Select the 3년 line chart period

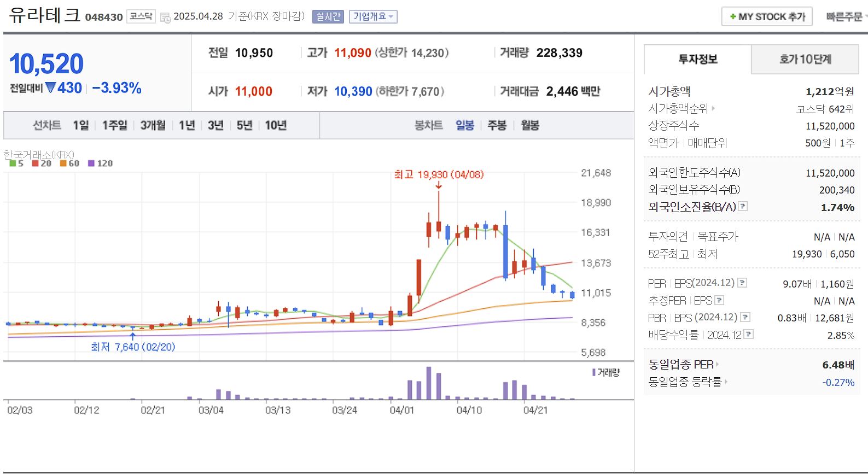coord(215,125)
